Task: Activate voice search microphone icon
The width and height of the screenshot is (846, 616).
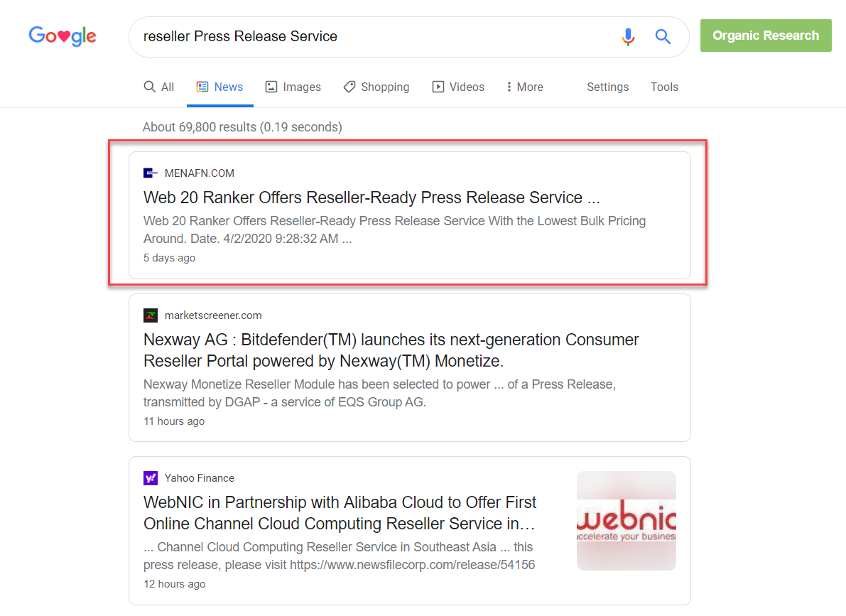Action: 628,37
